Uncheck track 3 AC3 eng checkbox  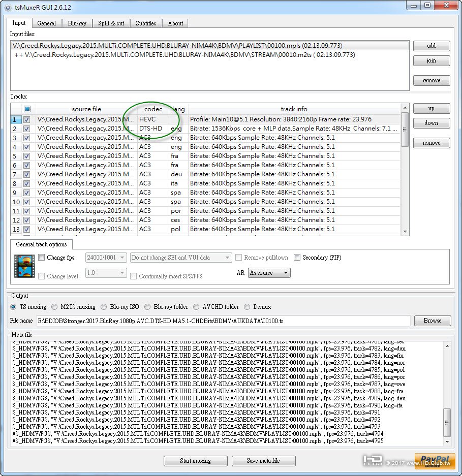[x=27, y=138]
